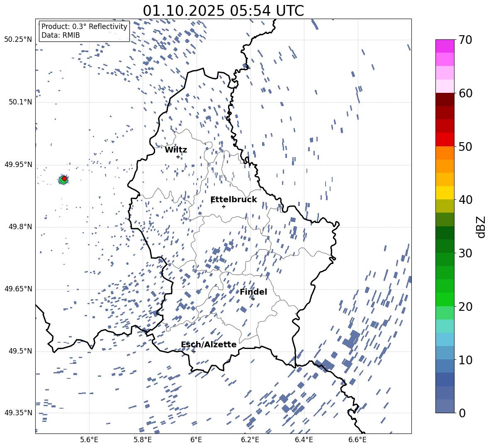
Task: Click the dark green band above 30 dBZ
Action: 445,246
